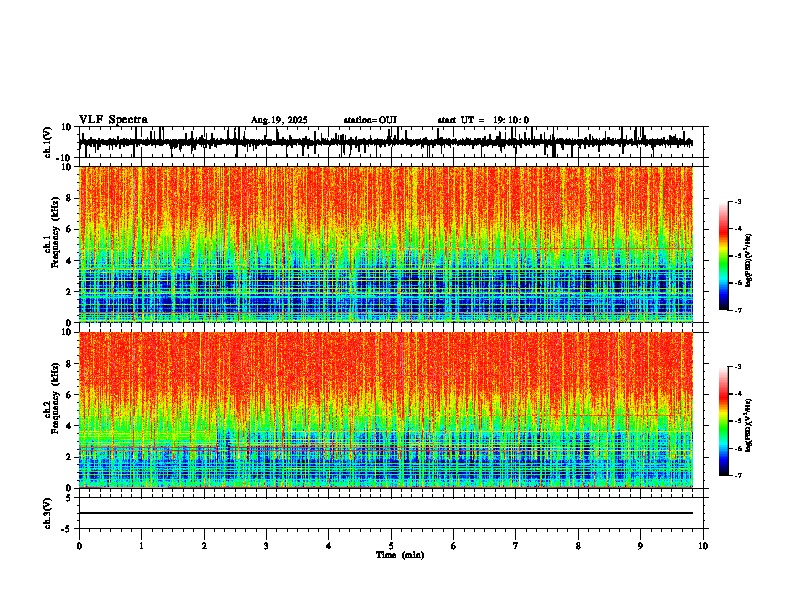Viewport: 792px width, 612px height.
Task: Click the '5' tick of the ch.3(V) panel
Action: click(69, 498)
